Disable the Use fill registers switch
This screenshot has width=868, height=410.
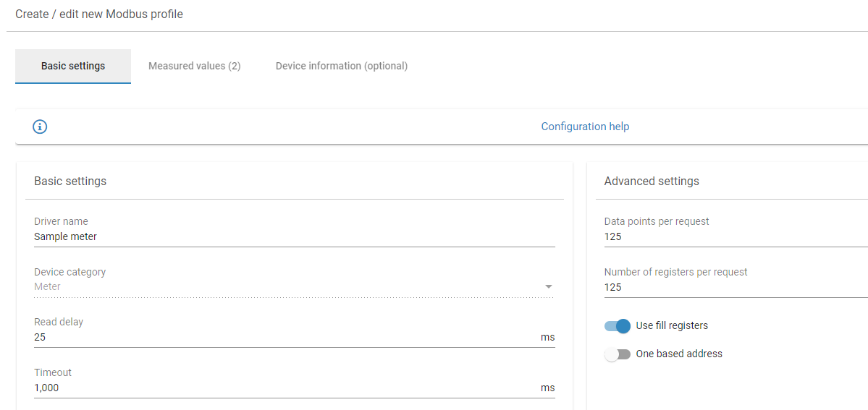coord(618,326)
